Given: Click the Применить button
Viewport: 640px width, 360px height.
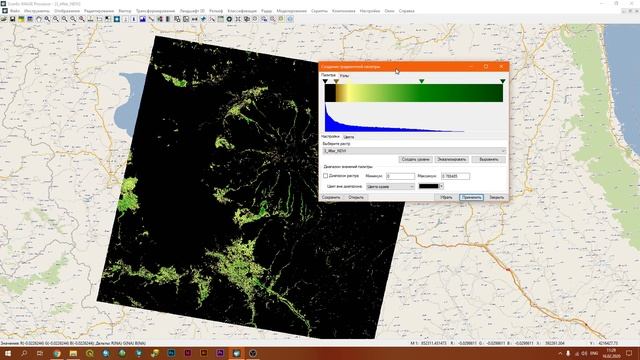Looking at the screenshot, I should (x=471, y=198).
